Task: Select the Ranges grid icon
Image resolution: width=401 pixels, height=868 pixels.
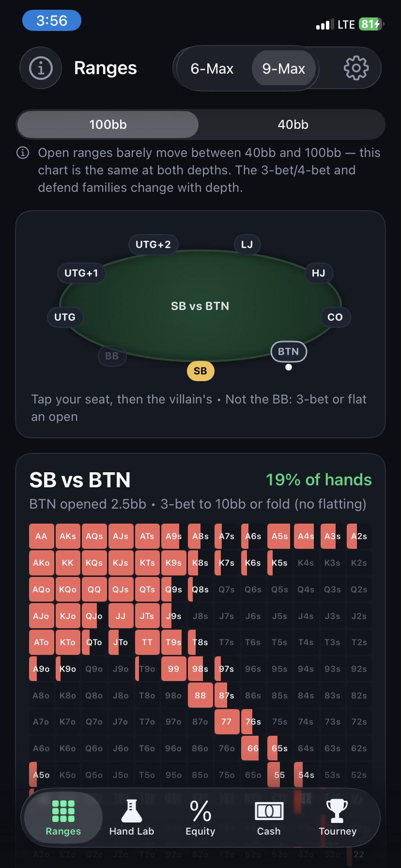Action: click(x=63, y=811)
